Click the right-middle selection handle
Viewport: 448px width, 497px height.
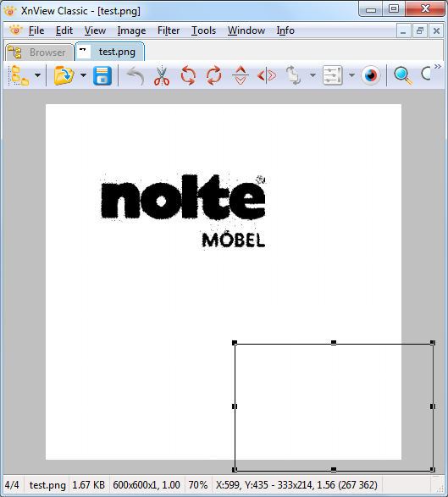(433, 406)
